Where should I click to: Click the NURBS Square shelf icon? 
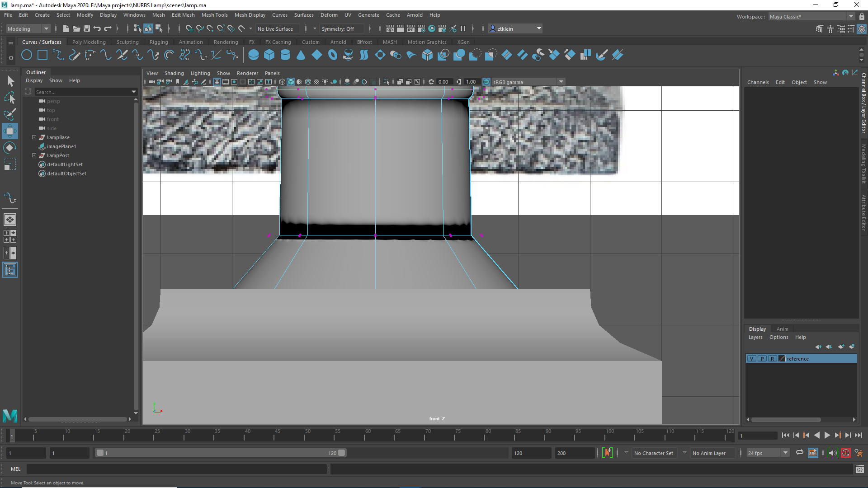pos(42,55)
